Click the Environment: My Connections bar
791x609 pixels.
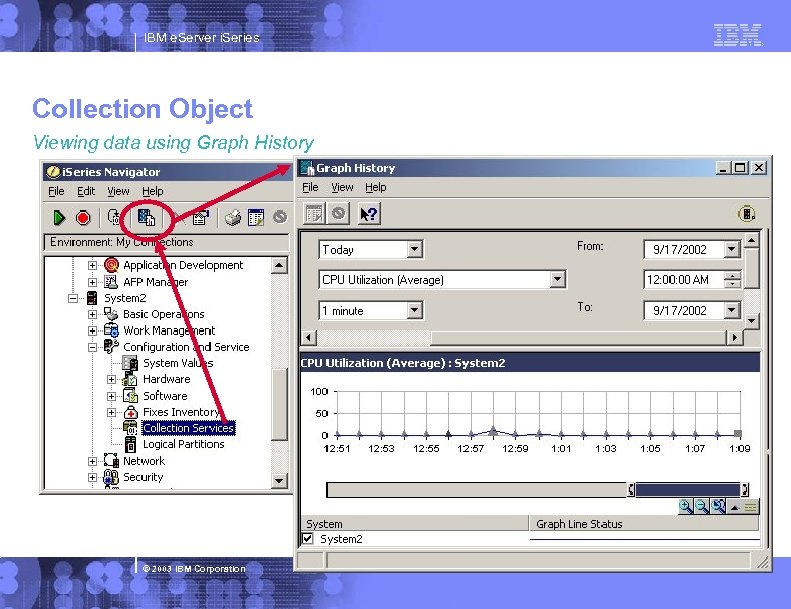click(x=166, y=242)
